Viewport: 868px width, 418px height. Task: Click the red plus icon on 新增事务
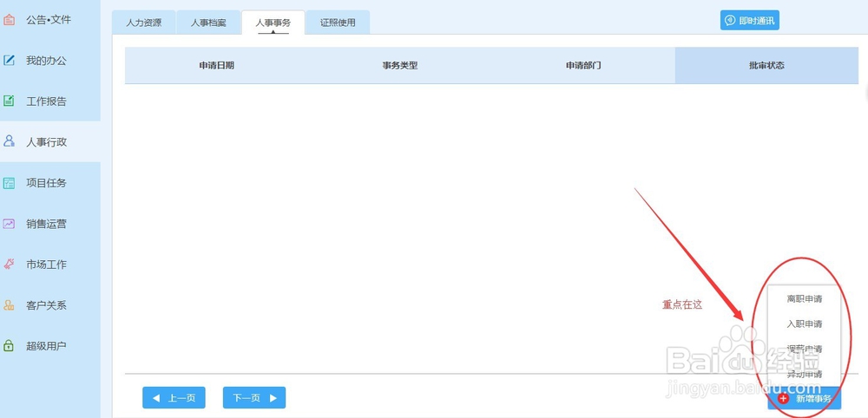(783, 399)
